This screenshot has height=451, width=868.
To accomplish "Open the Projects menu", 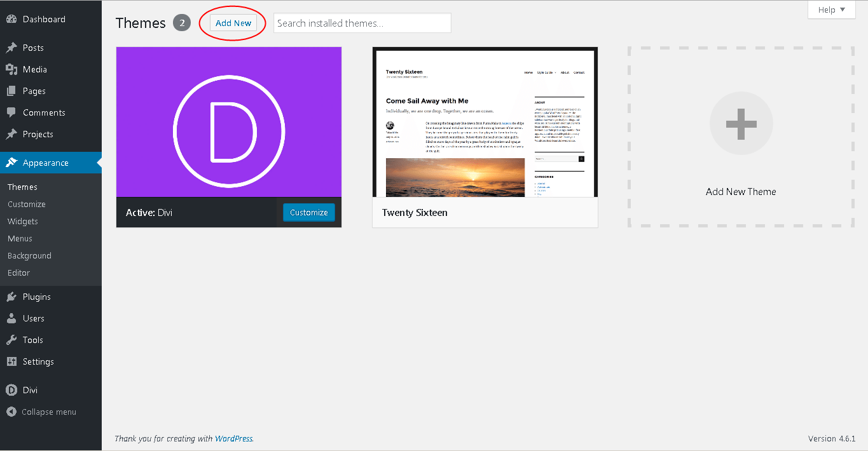I will pyautogui.click(x=51, y=134).
